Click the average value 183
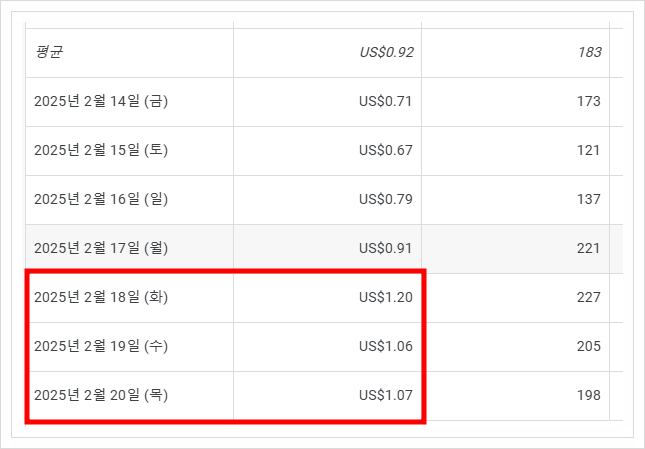The image size is (645, 449). tap(588, 52)
